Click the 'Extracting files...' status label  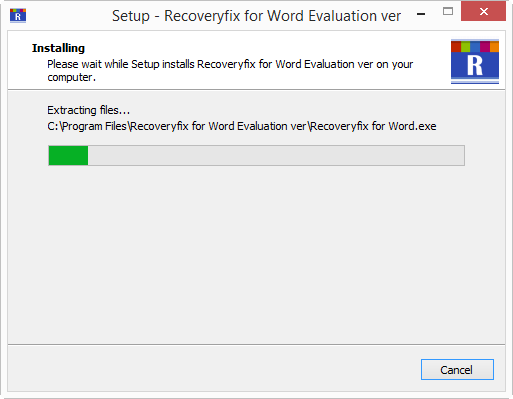pos(88,110)
